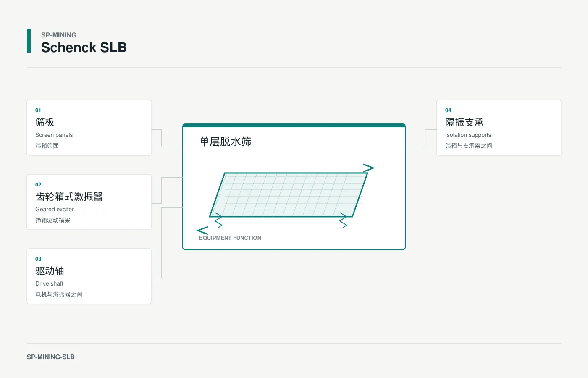The image size is (588, 378).
Task: Click the number 04 on the isolation card
Action: point(448,110)
